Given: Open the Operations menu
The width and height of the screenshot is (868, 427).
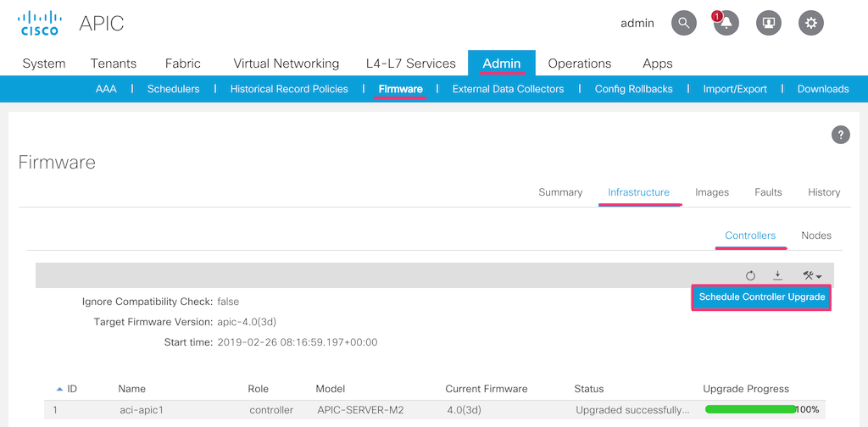Looking at the screenshot, I should [580, 64].
